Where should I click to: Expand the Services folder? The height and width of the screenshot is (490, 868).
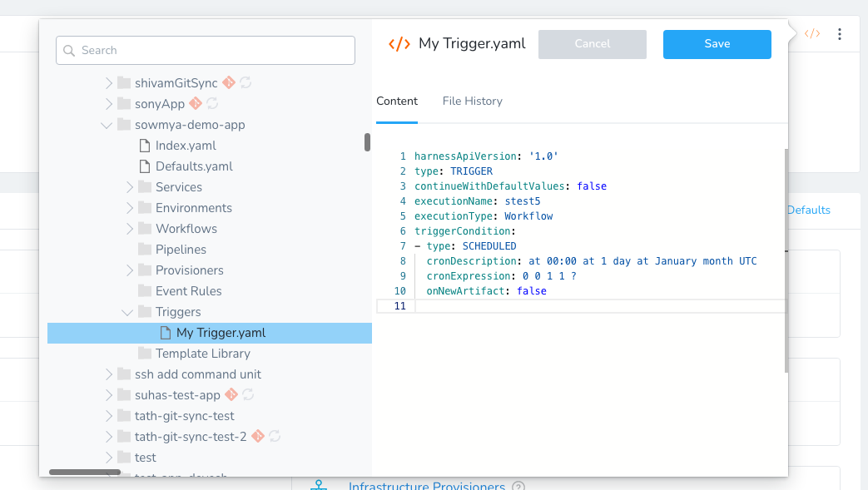click(130, 187)
